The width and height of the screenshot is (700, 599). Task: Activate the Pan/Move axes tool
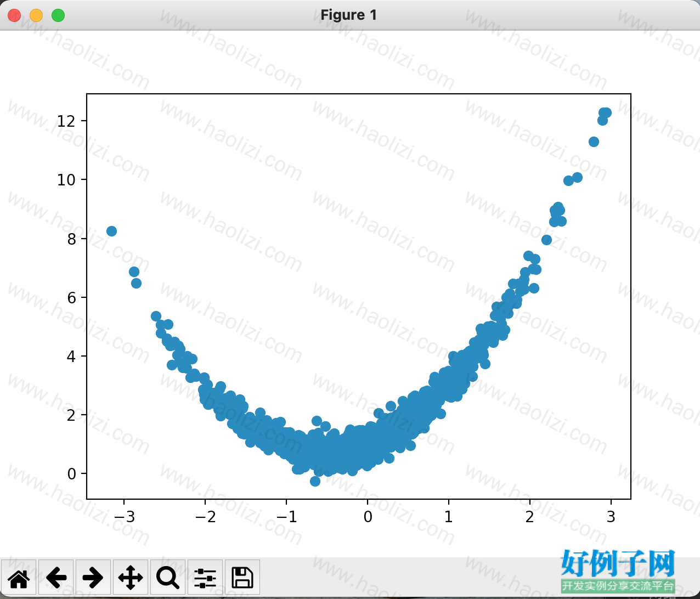[x=131, y=577]
